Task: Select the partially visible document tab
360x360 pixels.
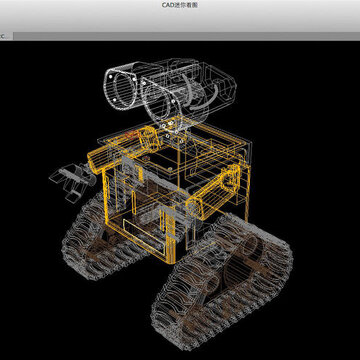Action: point(6,36)
